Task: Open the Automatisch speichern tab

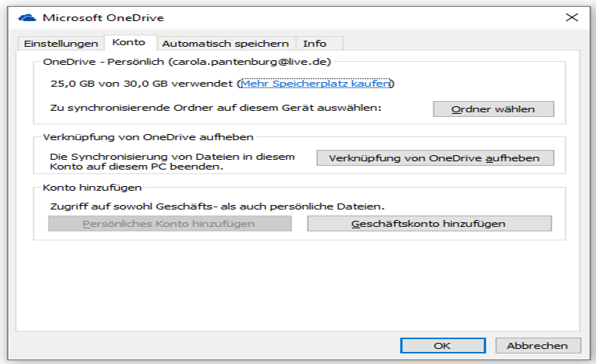Action: [x=225, y=44]
